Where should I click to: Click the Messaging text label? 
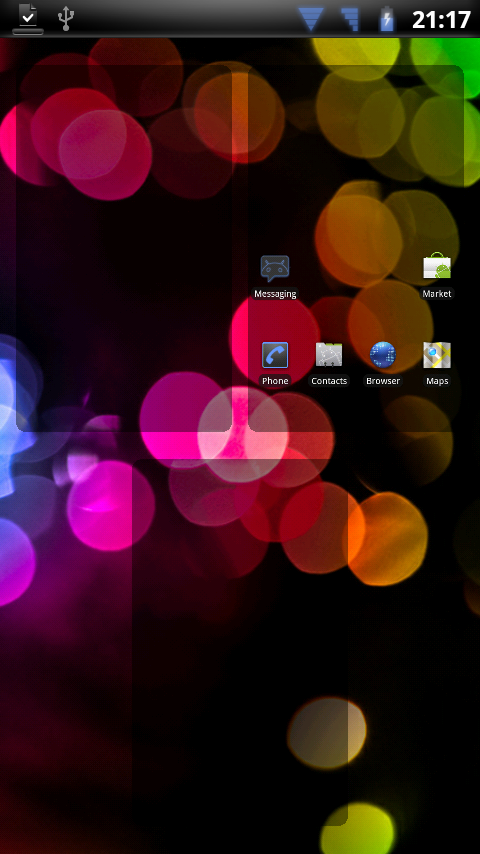[x=275, y=294]
